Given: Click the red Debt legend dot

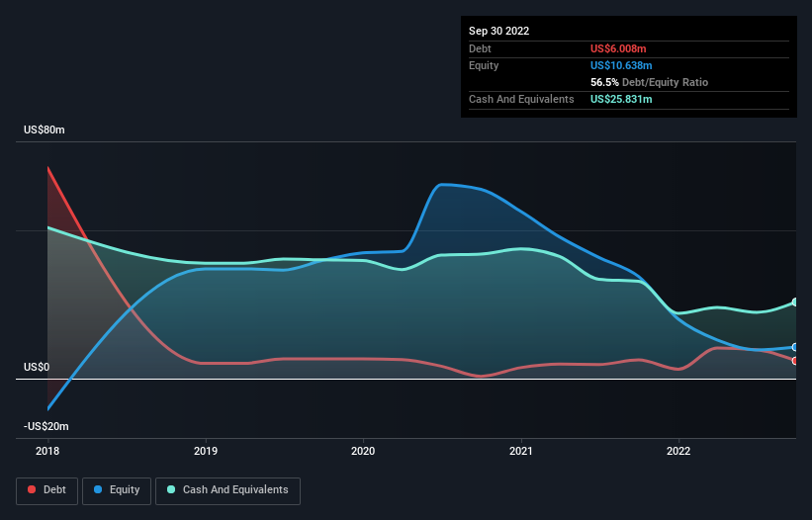Looking at the screenshot, I should pos(32,489).
